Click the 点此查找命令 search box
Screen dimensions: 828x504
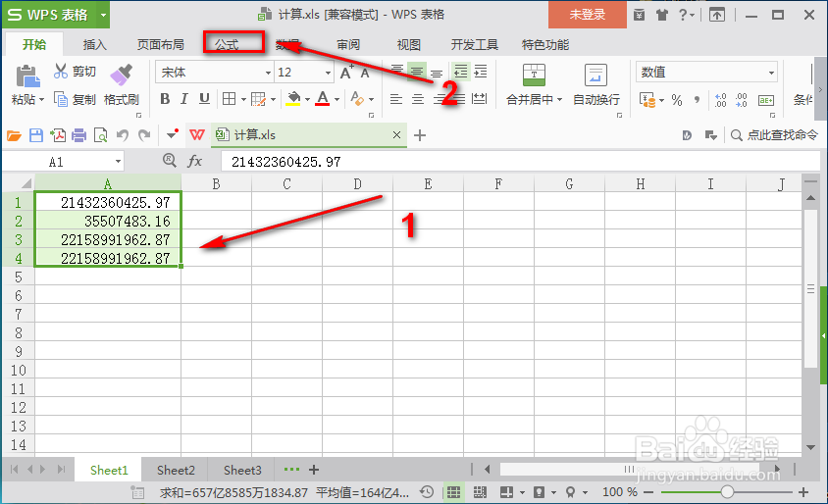click(x=774, y=135)
